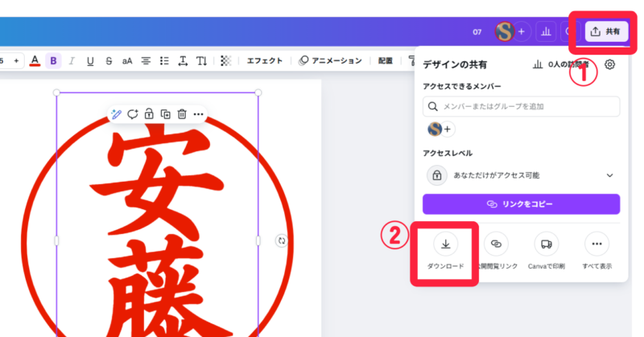This screenshot has width=644, height=337.
Task: Expand the あなただけがアクセス可能 access dropdown
Action: pyautogui.click(x=521, y=175)
